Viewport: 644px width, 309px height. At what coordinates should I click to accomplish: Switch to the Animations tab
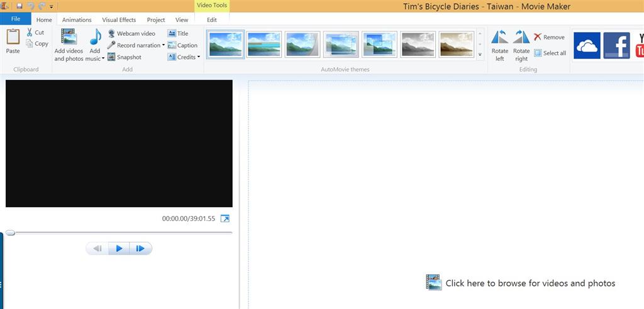click(x=77, y=19)
